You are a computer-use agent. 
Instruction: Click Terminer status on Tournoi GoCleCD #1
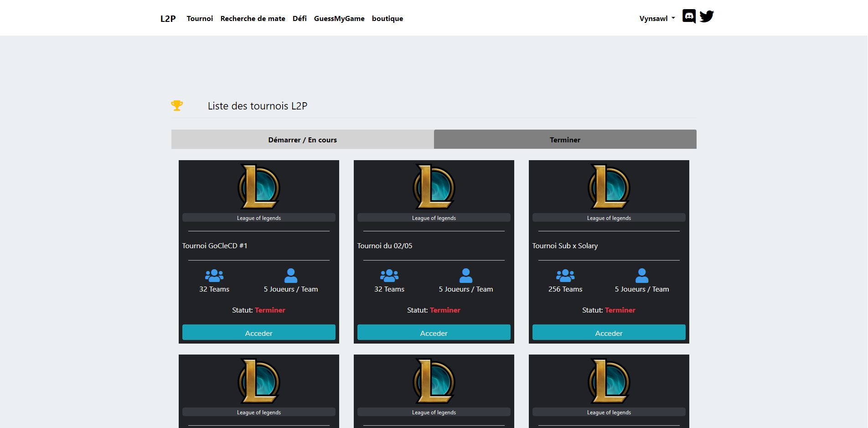tap(270, 310)
